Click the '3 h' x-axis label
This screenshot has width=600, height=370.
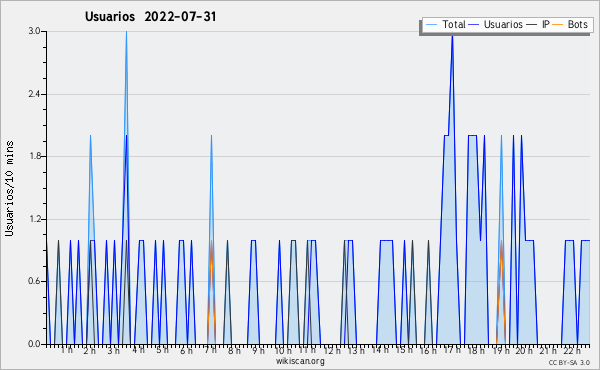point(113,351)
